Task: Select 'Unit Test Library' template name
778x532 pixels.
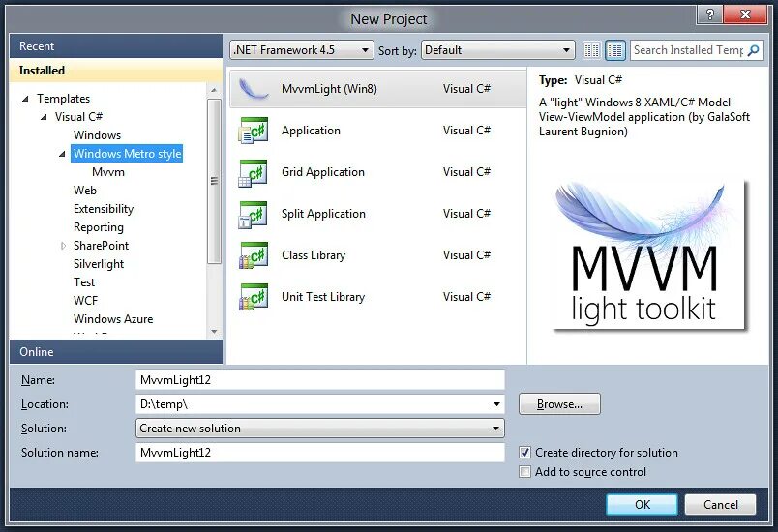Action: [323, 297]
